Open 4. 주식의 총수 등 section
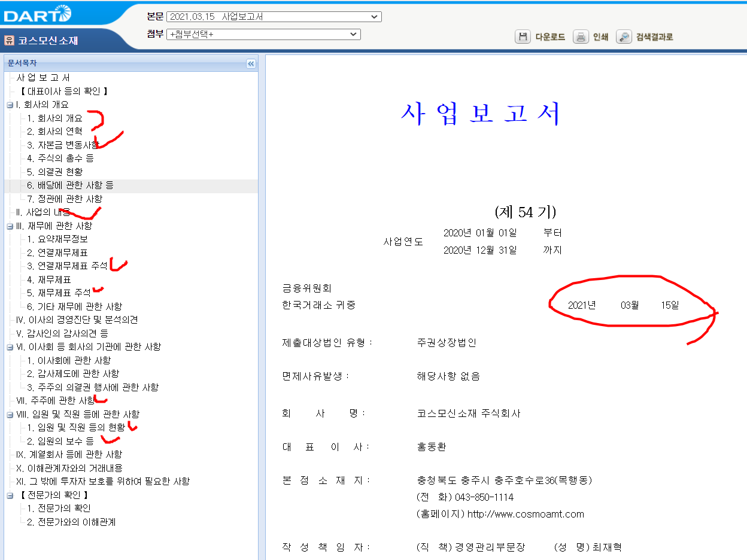 60,159
